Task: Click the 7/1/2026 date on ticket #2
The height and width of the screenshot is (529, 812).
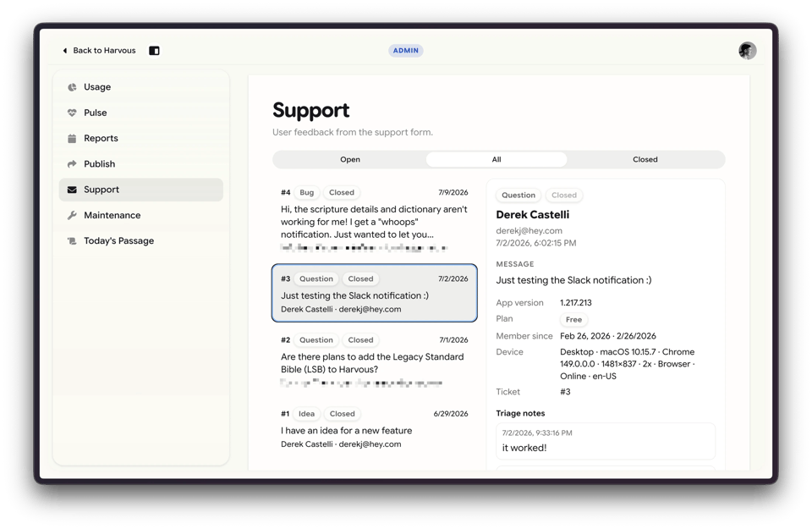Action: click(x=453, y=340)
